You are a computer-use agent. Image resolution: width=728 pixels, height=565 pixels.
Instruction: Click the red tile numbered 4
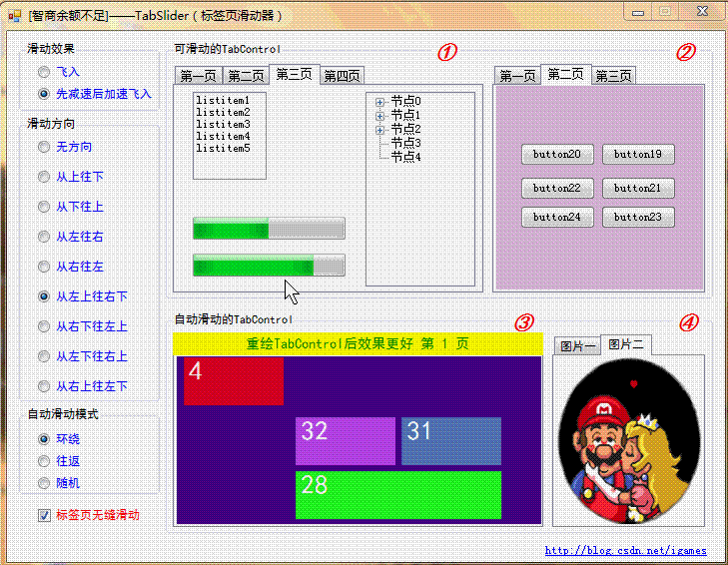coord(234,380)
